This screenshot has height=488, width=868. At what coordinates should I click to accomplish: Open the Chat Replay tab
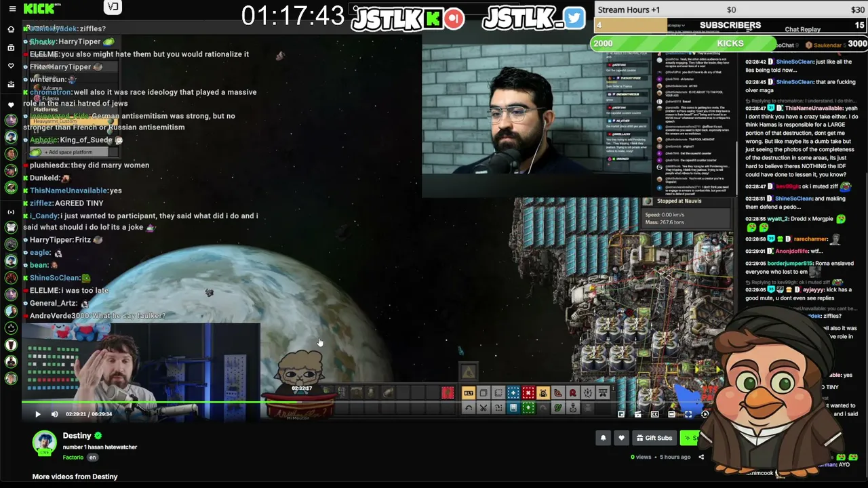pyautogui.click(x=802, y=29)
